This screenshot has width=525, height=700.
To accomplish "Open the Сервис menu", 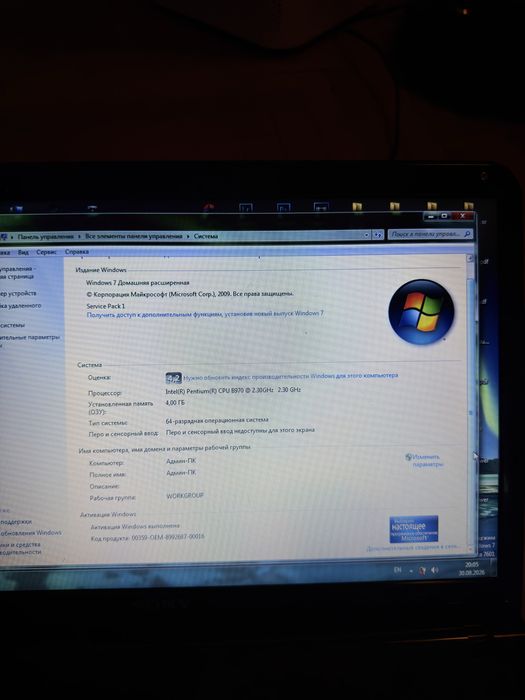I will click(46, 252).
